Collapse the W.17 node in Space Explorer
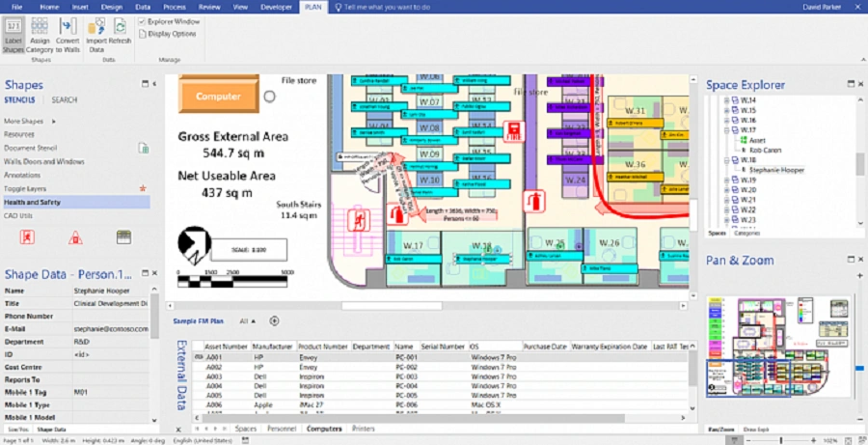868x445 pixels. click(x=726, y=130)
